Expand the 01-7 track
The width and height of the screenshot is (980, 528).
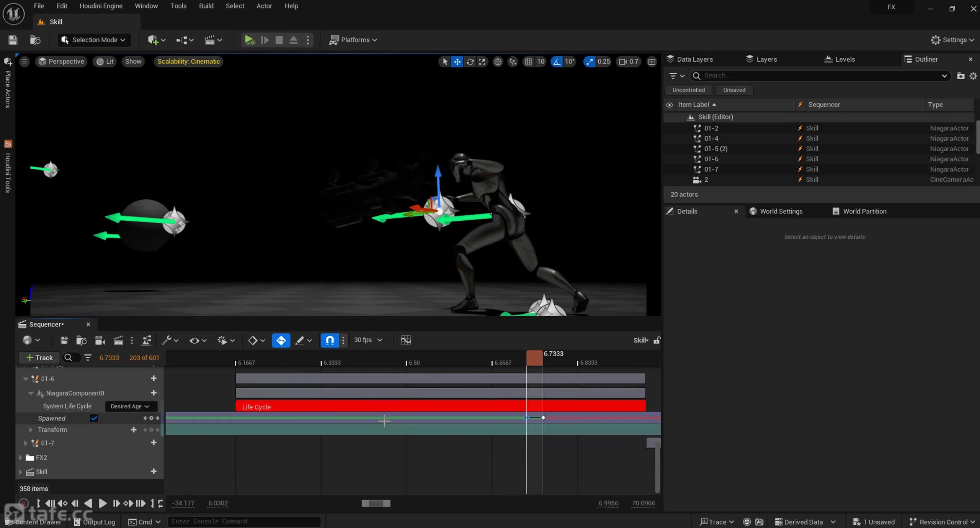tap(26, 443)
